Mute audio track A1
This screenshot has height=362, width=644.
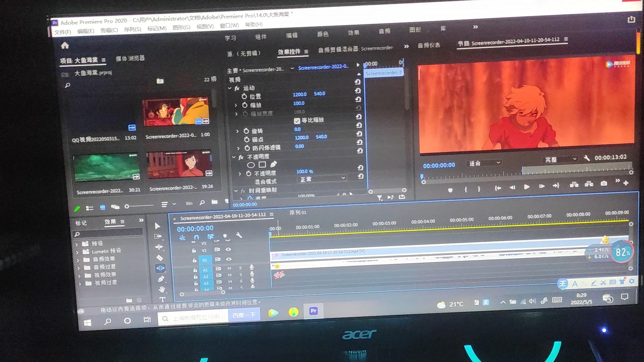[229, 268]
